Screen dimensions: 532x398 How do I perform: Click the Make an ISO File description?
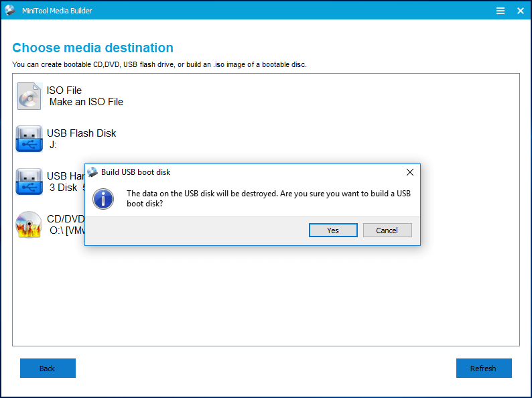click(86, 102)
